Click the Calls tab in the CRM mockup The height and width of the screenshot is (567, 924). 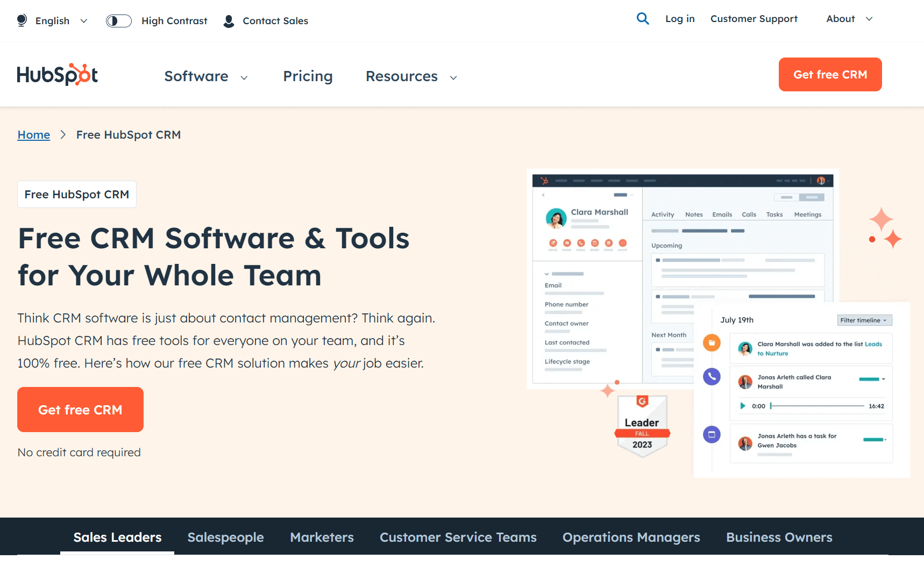point(749,214)
